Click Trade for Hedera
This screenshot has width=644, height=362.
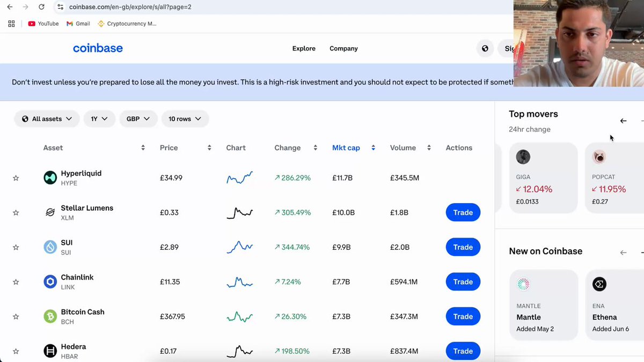(463, 351)
